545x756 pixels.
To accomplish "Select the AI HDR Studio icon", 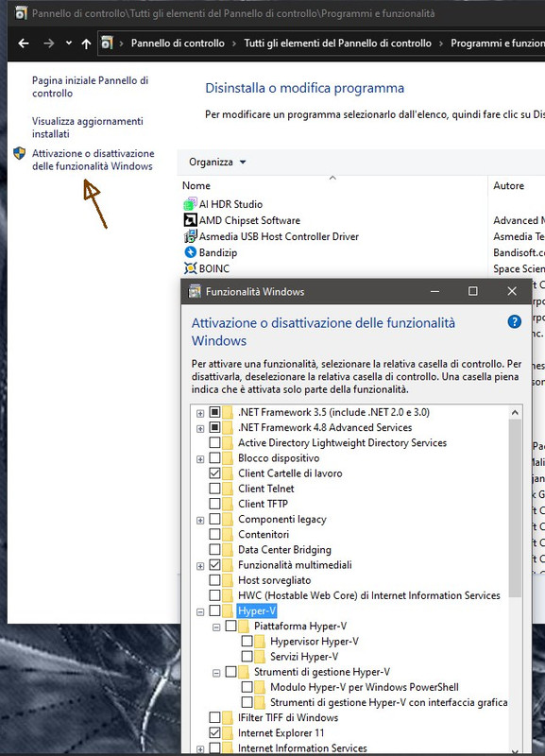I will [191, 204].
